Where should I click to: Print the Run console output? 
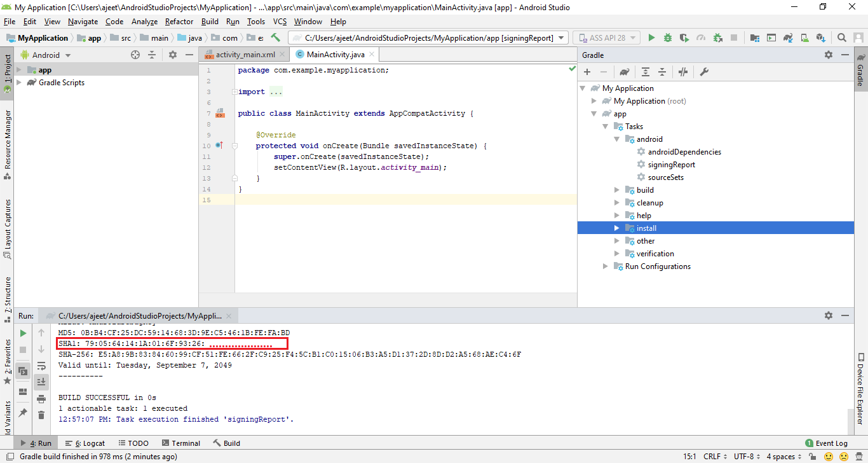(x=41, y=399)
